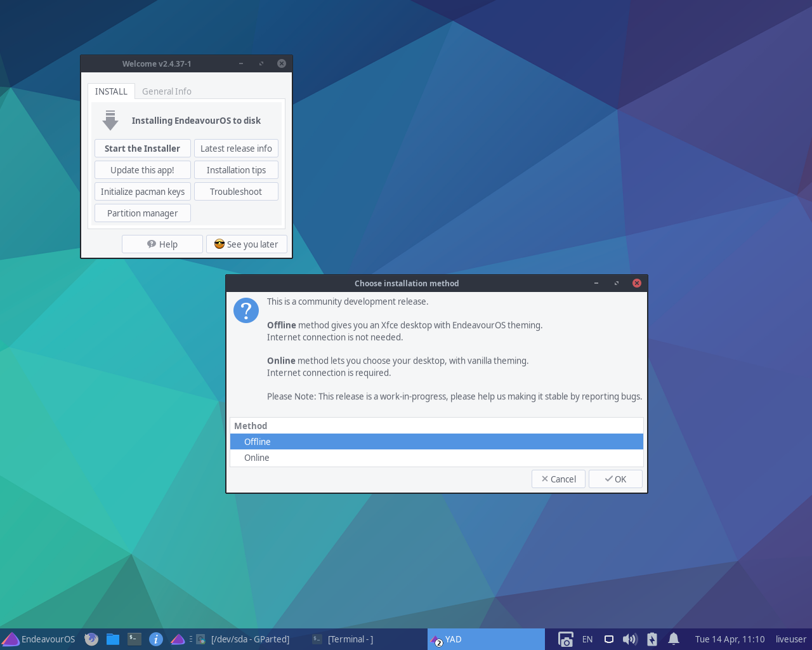The height and width of the screenshot is (650, 812).
Task: Switch to the General Info tab
Action: tap(167, 91)
